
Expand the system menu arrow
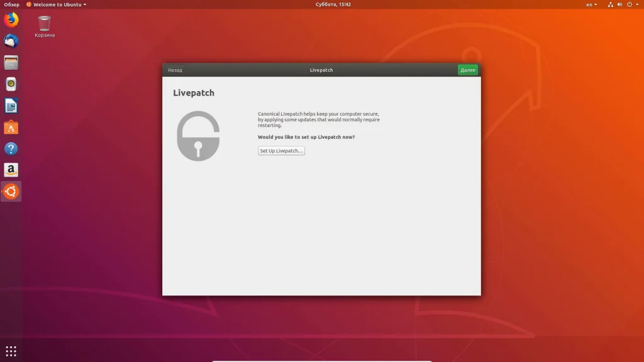coord(638,4)
